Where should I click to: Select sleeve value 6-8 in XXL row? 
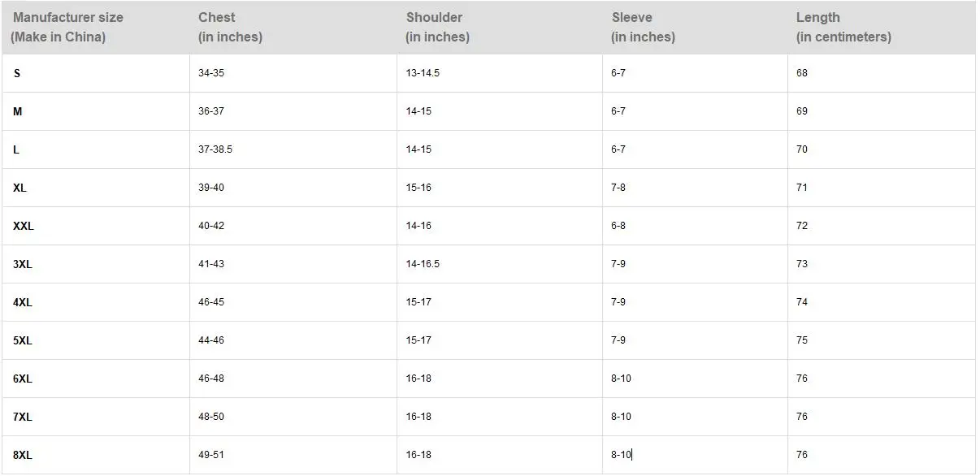[x=695, y=226]
